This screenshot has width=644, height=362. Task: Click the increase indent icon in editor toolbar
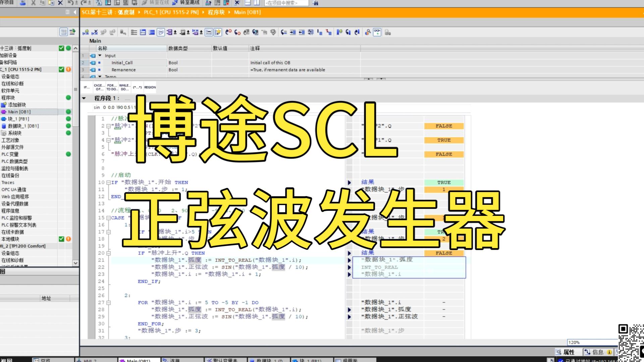293,32
